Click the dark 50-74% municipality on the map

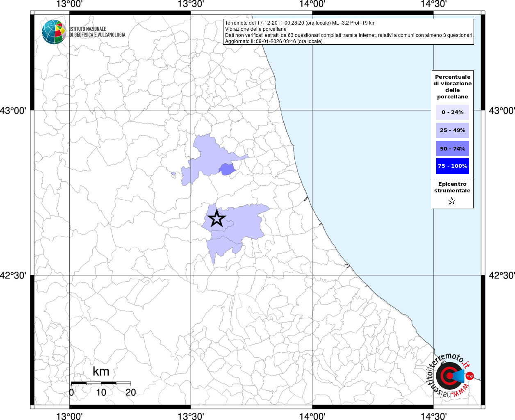tap(226, 169)
